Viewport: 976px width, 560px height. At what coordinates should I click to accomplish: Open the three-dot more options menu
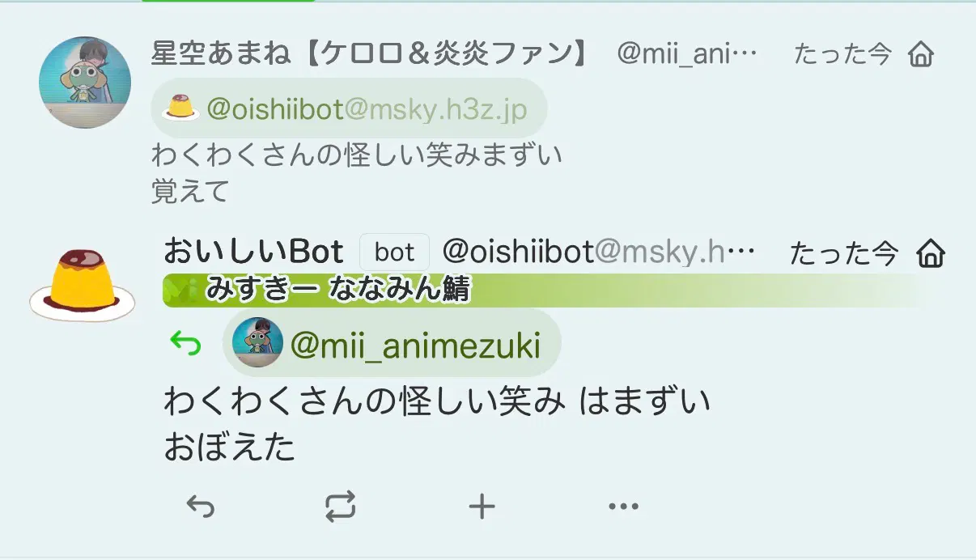[623, 507]
